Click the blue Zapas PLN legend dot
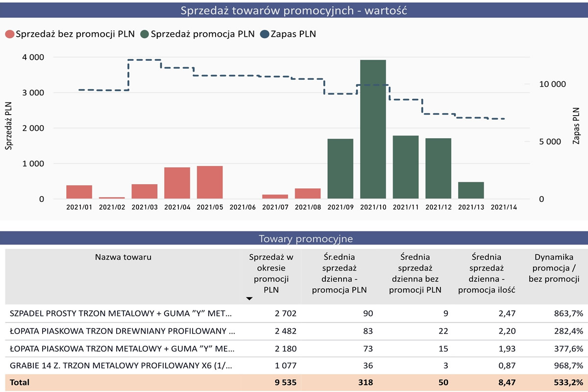Image resolution: width=588 pixels, height=392 pixels. [x=265, y=34]
